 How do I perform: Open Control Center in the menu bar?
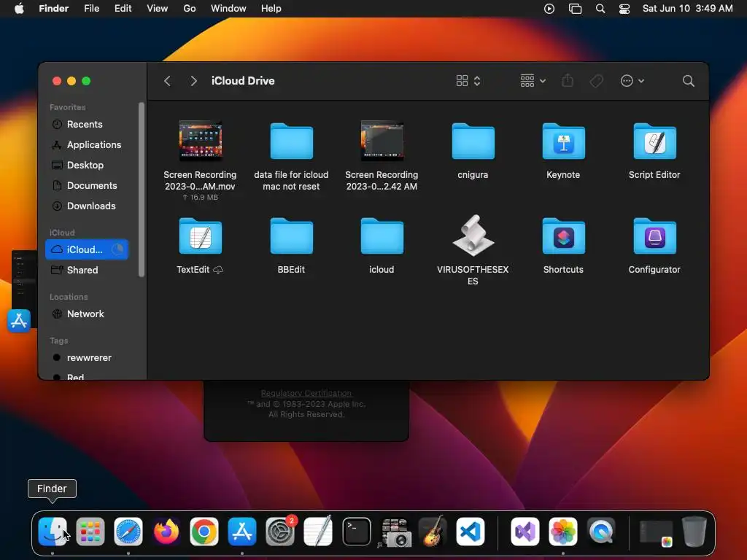(624, 9)
